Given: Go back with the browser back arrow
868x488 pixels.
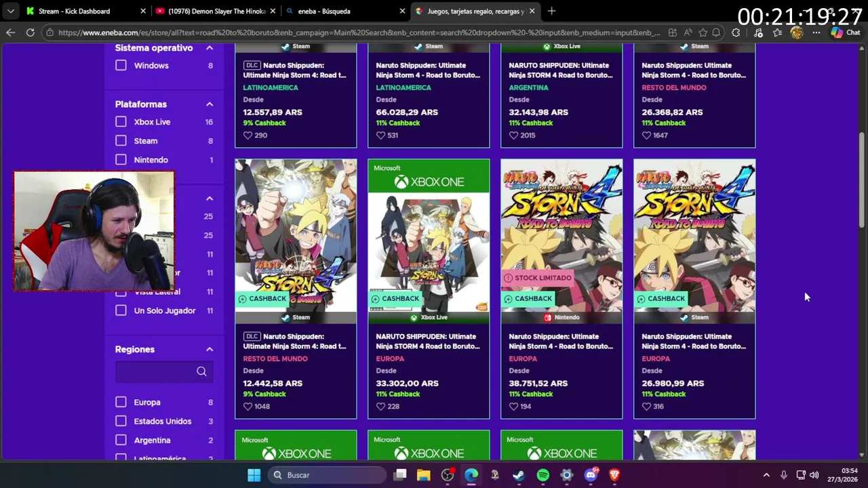Looking at the screenshot, I should [11, 33].
